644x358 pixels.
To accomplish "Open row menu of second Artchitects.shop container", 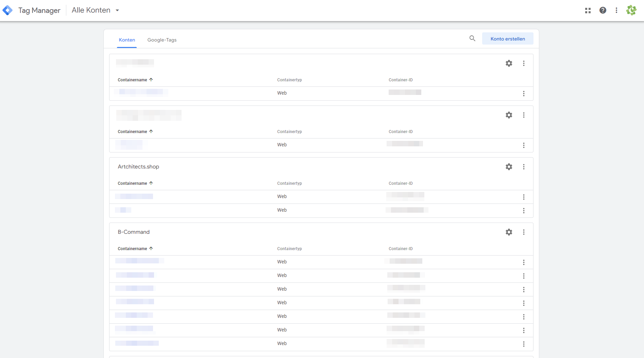I will 524,211.
